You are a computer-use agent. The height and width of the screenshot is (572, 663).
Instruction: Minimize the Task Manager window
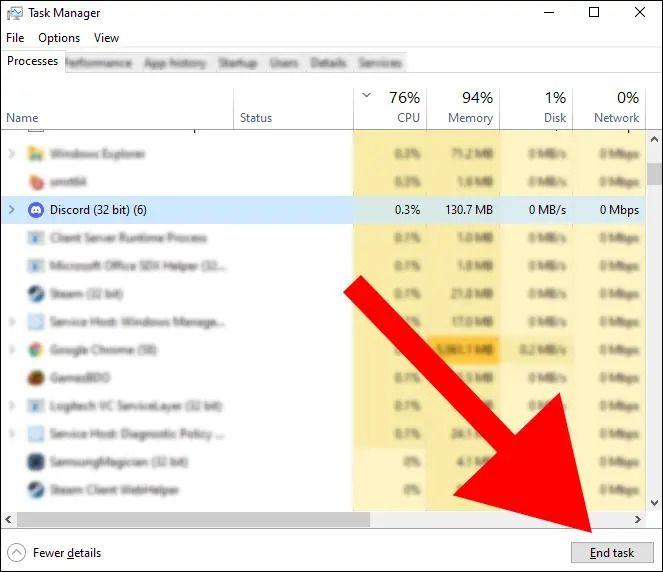[549, 12]
